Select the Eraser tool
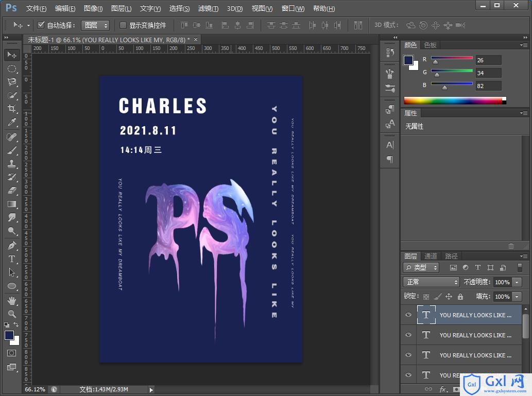 (x=12, y=191)
